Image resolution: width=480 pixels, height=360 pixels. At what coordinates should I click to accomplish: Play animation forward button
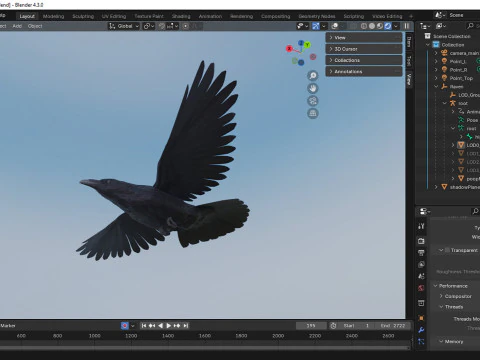tap(169, 326)
